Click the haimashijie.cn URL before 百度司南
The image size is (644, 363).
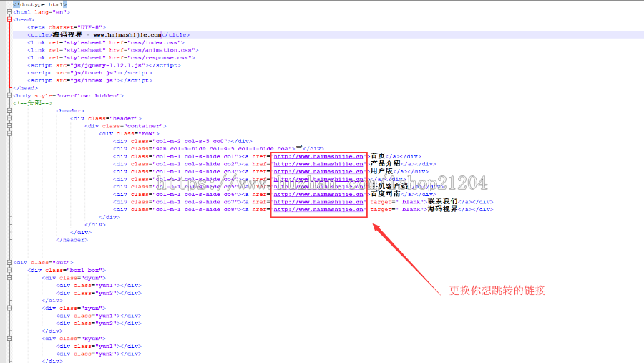318,194
